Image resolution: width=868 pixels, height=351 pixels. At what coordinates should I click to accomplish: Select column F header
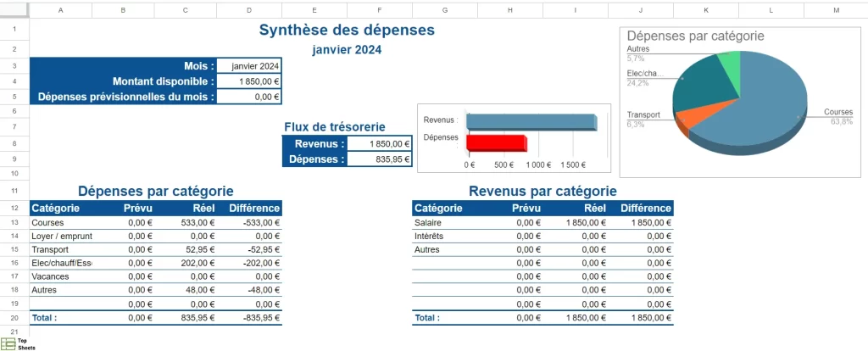coord(380,10)
